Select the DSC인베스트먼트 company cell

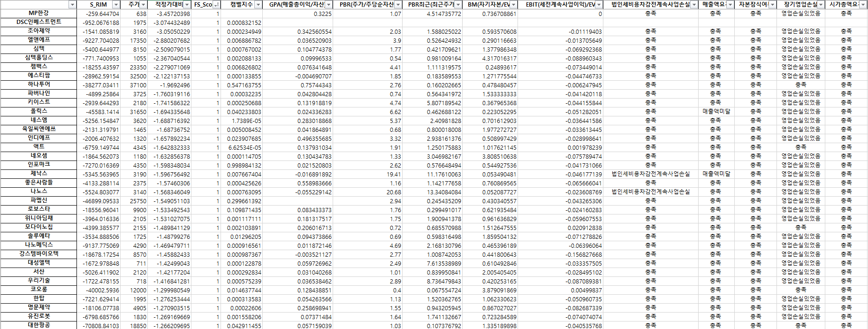38,23
